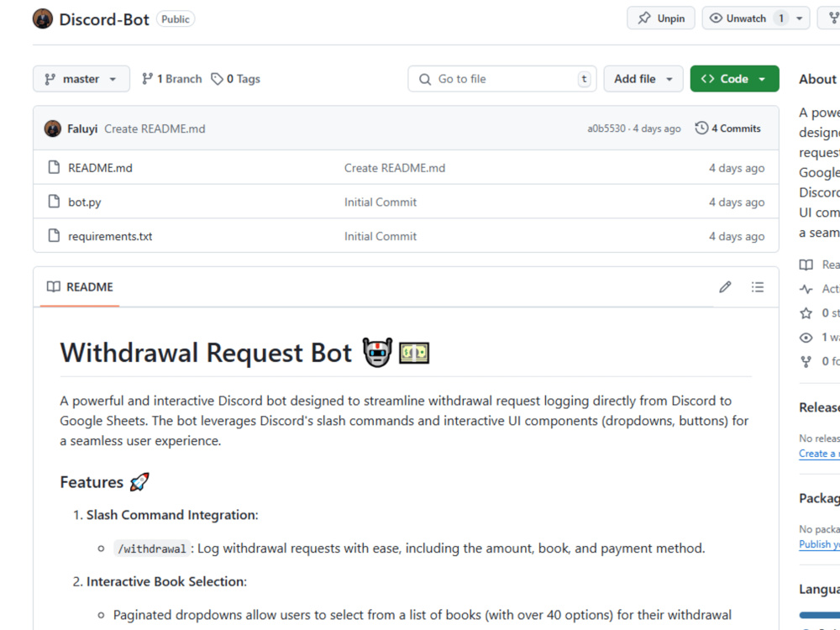Click the bot.py row's 4 days ago timestamp
The image size is (840, 630).
737,202
